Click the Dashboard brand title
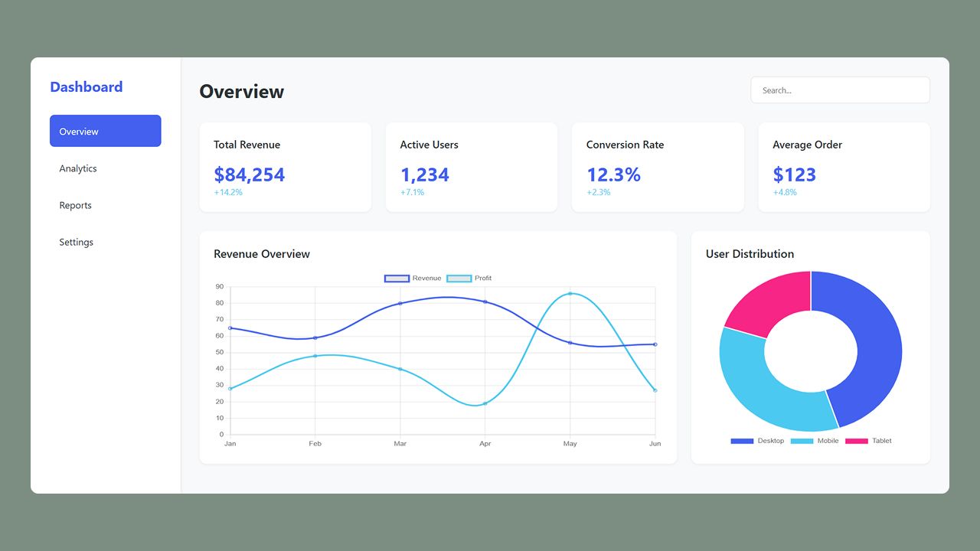The height and width of the screenshot is (551, 980). [x=87, y=86]
